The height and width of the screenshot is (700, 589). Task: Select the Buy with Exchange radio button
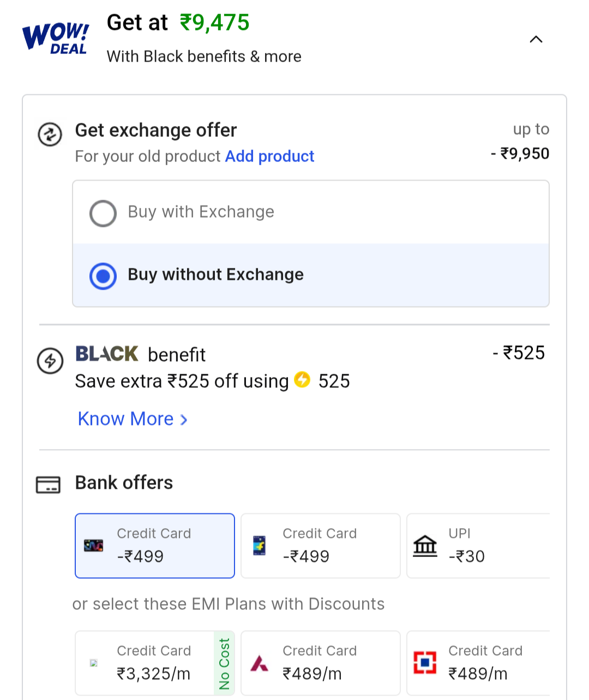coord(103,213)
